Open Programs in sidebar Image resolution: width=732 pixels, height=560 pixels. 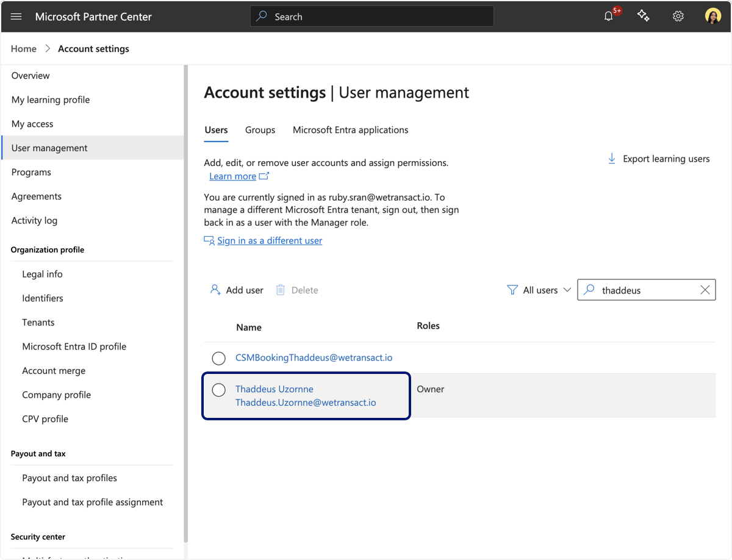tap(31, 172)
